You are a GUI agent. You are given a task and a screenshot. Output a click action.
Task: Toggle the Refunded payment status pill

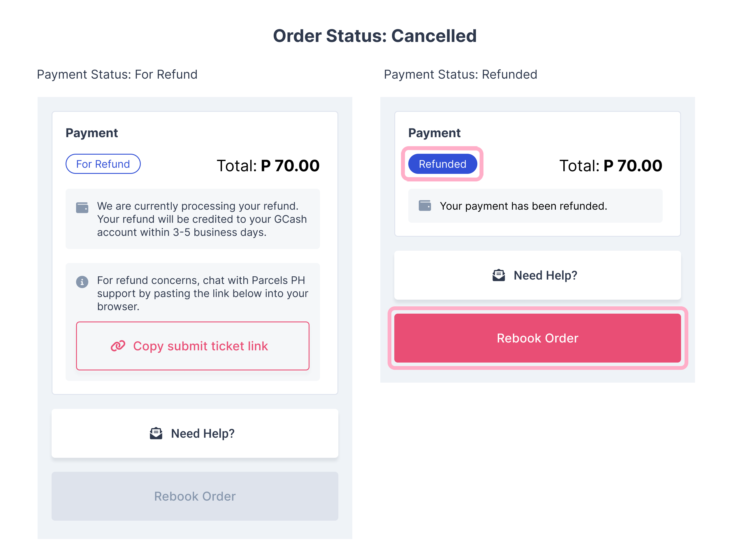[442, 164]
